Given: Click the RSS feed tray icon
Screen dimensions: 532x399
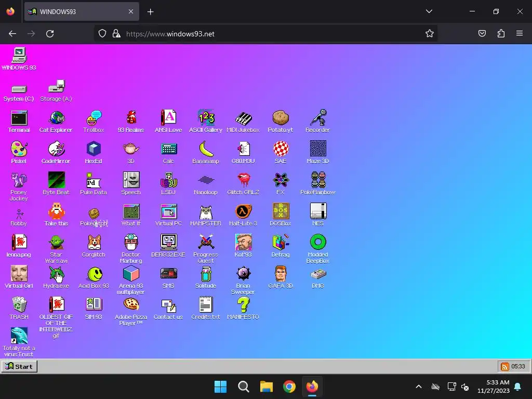Looking at the screenshot, I should pos(504,366).
